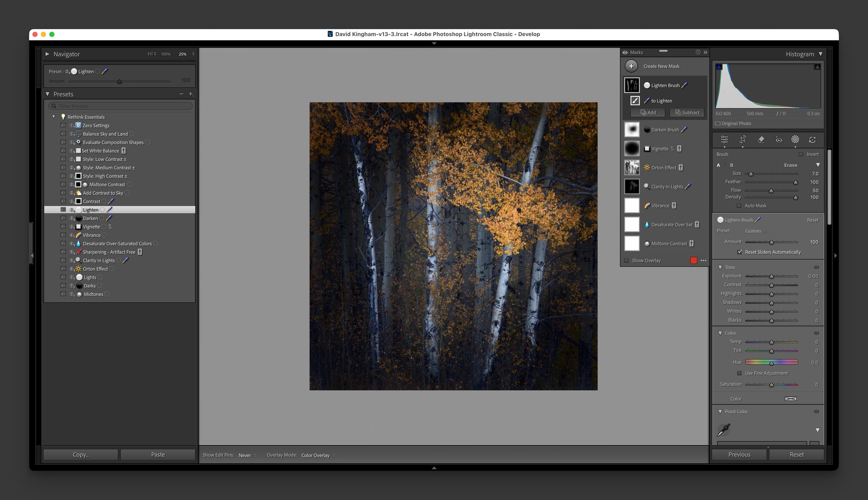Switch to brush B

[732, 165]
